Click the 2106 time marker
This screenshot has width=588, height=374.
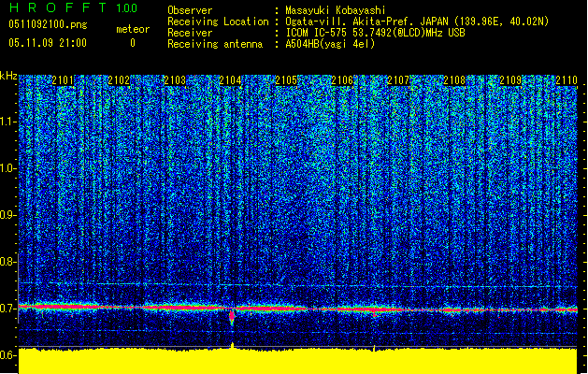point(342,80)
